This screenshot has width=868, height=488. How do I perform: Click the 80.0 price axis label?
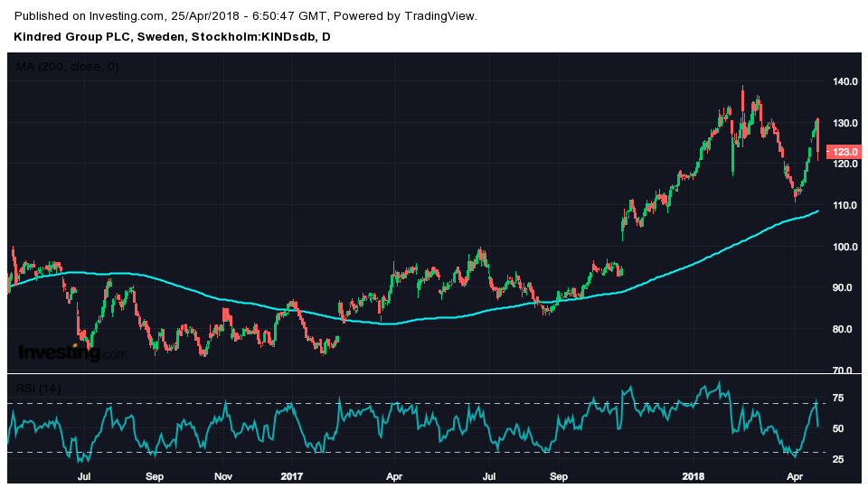pos(843,329)
